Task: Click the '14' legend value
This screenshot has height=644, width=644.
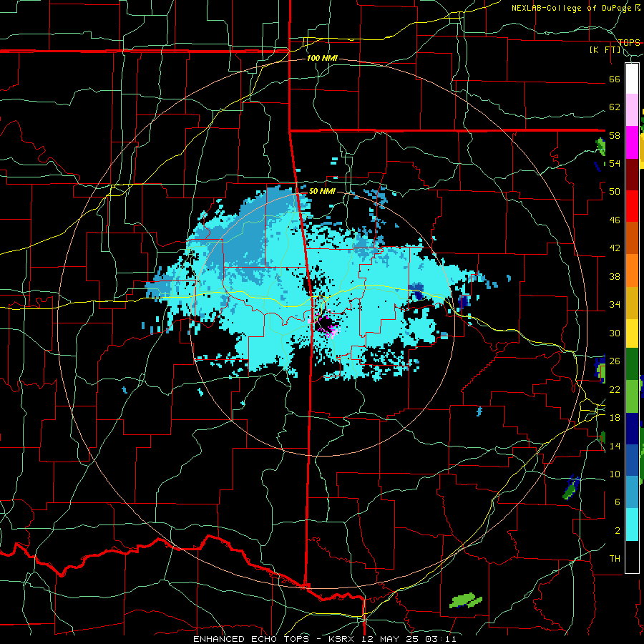Action: click(615, 446)
